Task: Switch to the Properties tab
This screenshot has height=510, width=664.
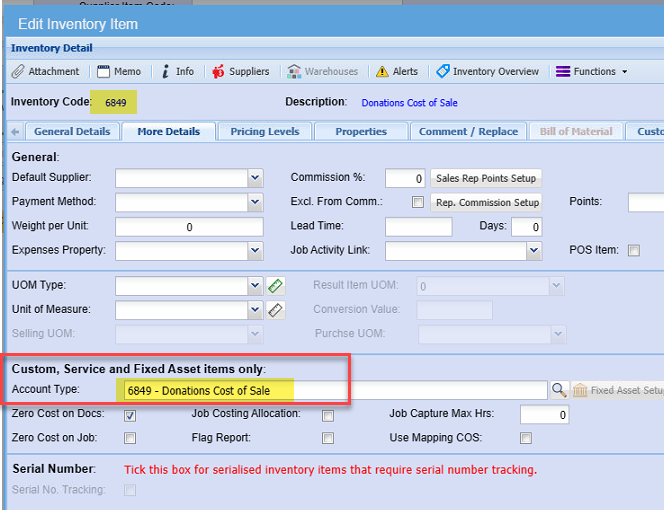Action: [x=361, y=131]
